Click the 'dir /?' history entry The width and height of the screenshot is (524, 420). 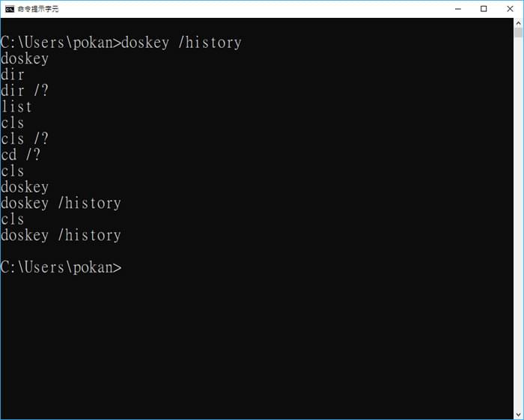point(25,91)
